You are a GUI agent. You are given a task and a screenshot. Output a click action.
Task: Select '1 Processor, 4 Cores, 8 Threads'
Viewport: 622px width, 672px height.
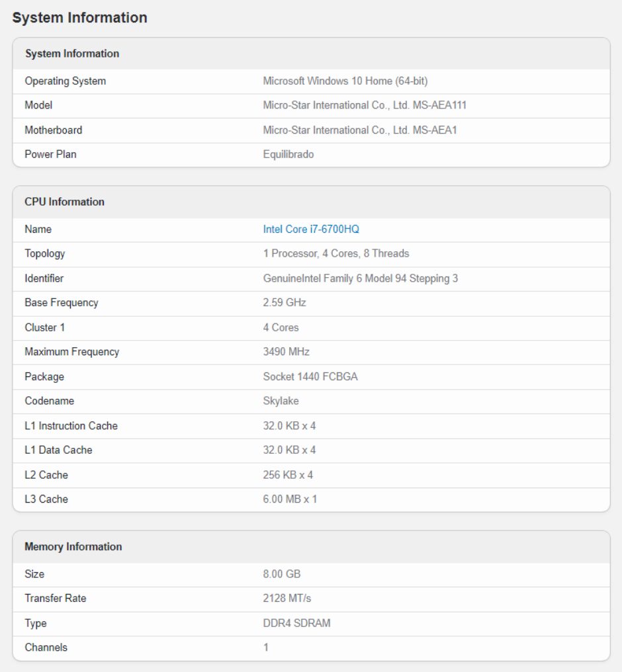click(x=336, y=254)
